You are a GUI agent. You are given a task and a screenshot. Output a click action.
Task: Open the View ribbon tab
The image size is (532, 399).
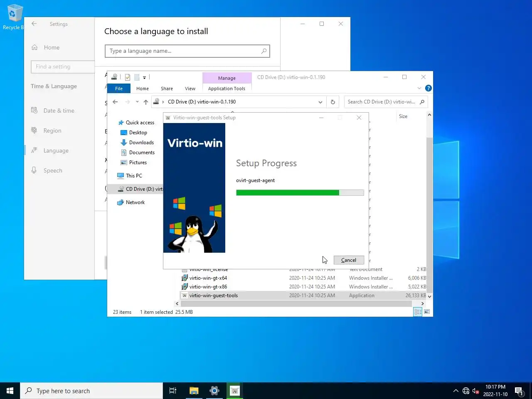(190, 89)
